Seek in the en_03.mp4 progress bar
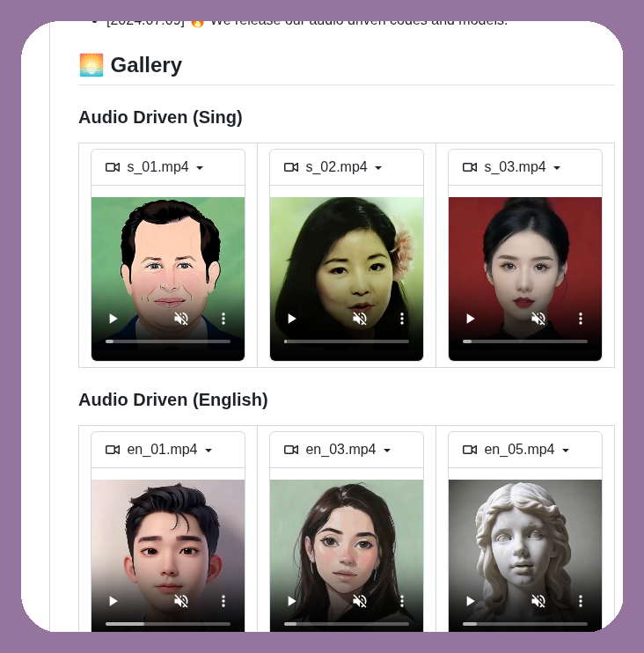This screenshot has height=653, width=644. [347, 624]
